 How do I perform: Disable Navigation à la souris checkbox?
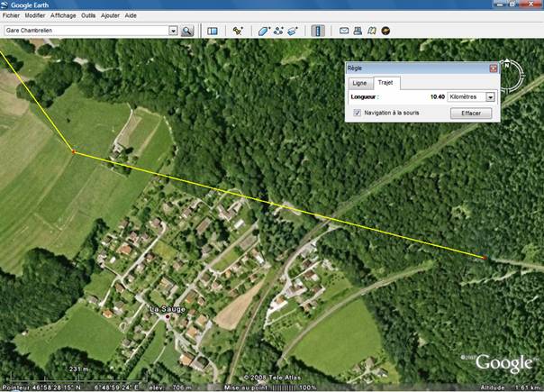[358, 113]
